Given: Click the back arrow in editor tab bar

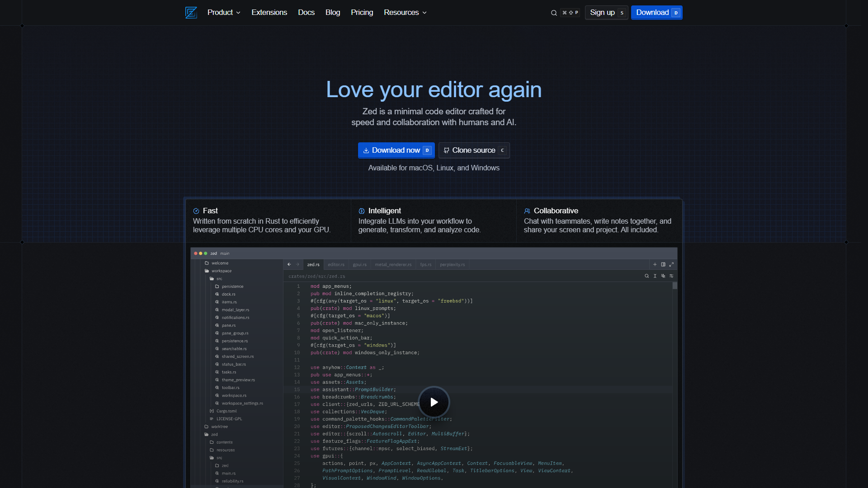Looking at the screenshot, I should (x=289, y=264).
